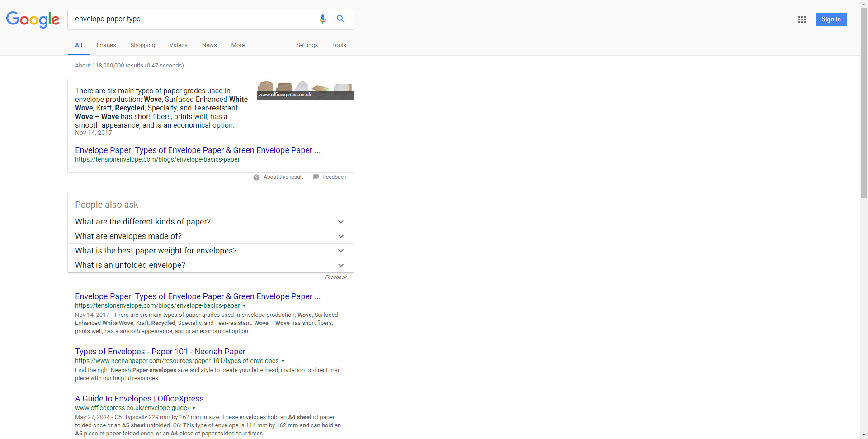
Task: Click the blue search magnifier icon
Action: (340, 19)
